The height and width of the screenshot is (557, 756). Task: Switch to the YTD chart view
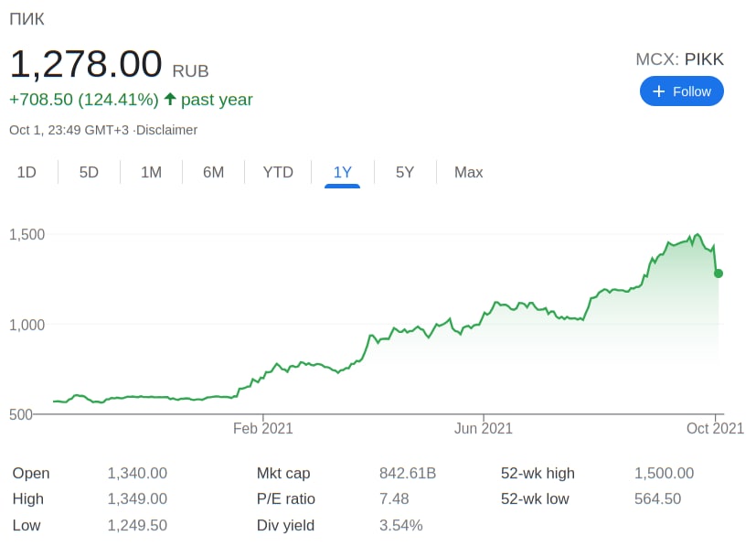click(x=278, y=172)
